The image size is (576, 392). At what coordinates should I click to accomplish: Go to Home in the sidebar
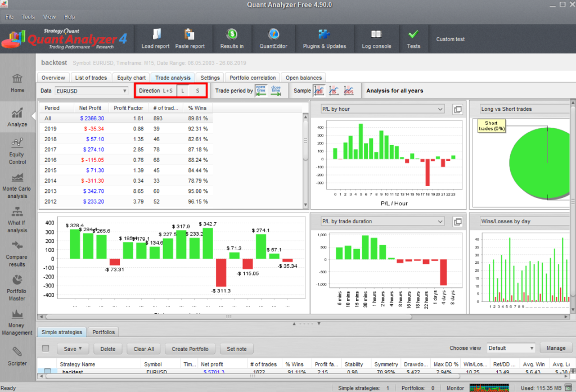pyautogui.click(x=17, y=83)
